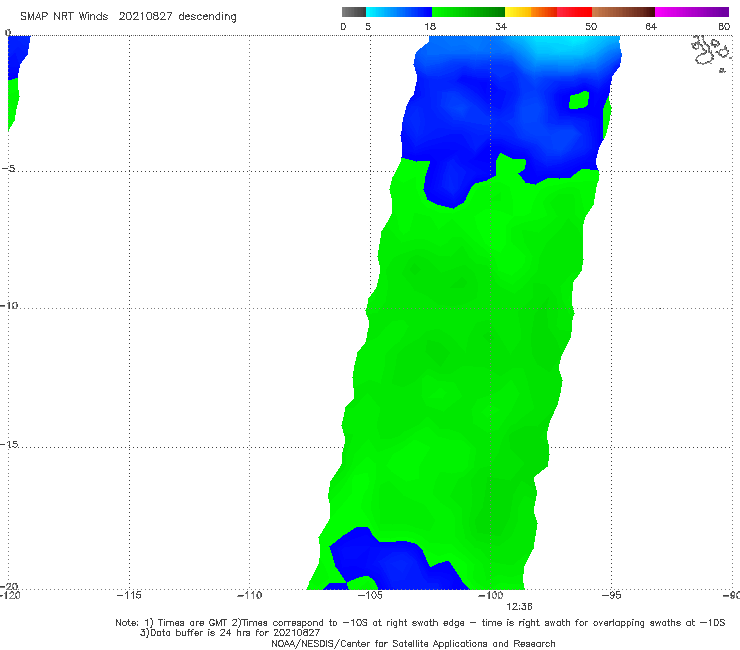Click the SMAP NRT Winds title text
Viewport: 740px width, 650px height.
click(x=64, y=17)
